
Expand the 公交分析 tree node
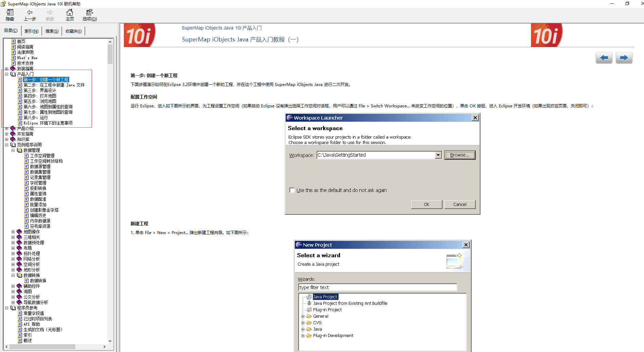(x=13, y=297)
